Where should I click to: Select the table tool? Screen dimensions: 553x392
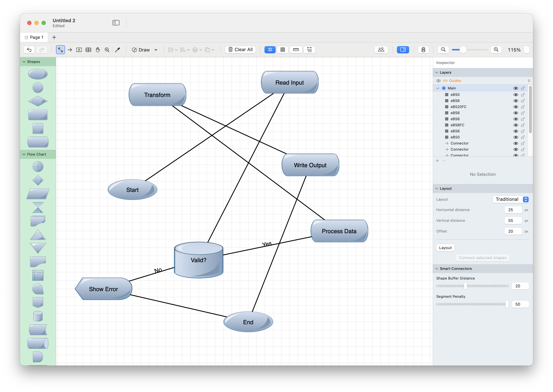[x=88, y=50]
